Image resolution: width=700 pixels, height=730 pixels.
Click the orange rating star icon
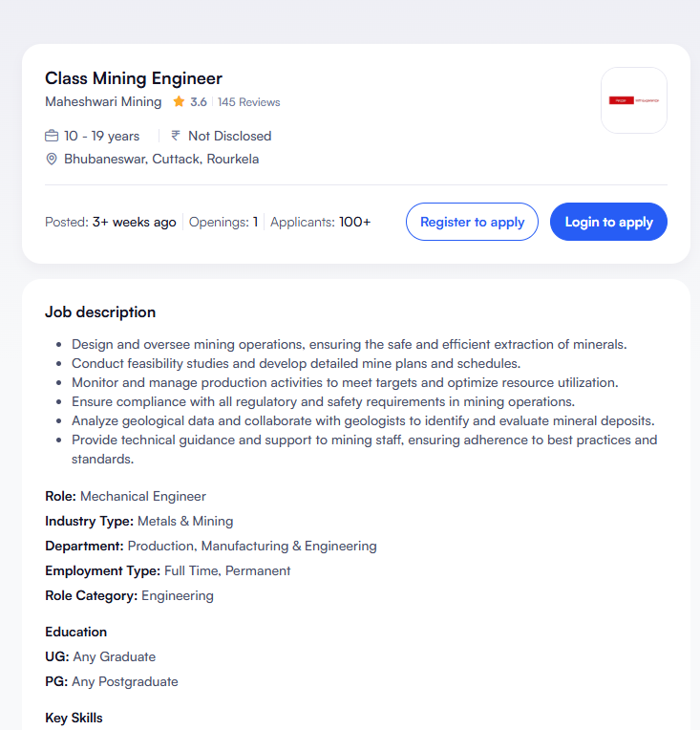click(178, 101)
